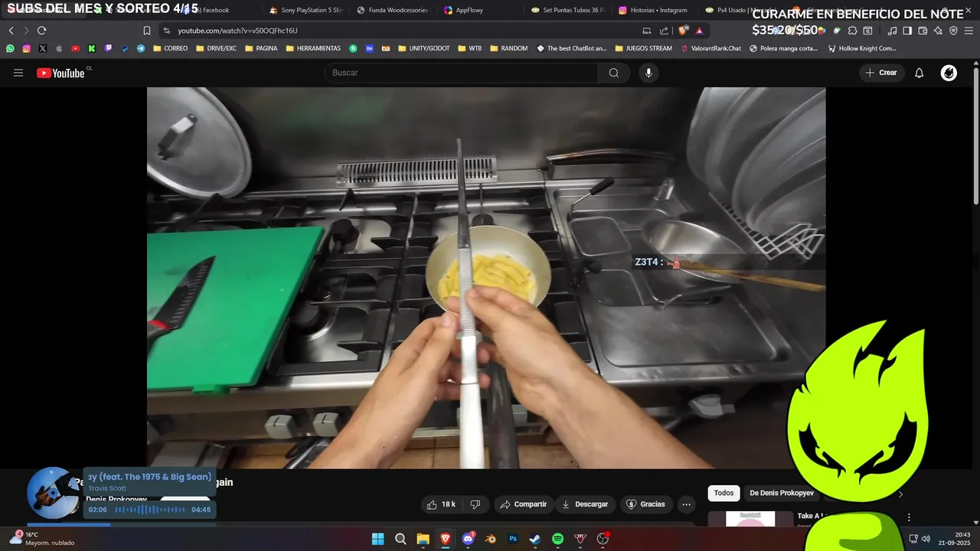The height and width of the screenshot is (551, 980).
Task: Expand the PAGINA bookmarks folder
Action: [261, 48]
